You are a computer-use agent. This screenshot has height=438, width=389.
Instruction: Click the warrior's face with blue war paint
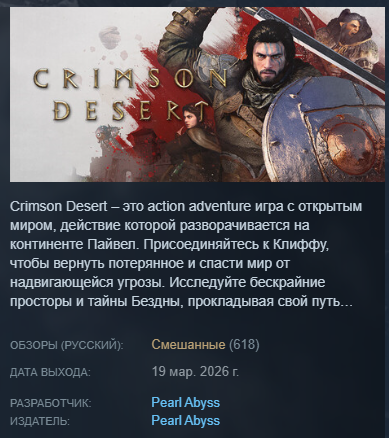[269, 59]
